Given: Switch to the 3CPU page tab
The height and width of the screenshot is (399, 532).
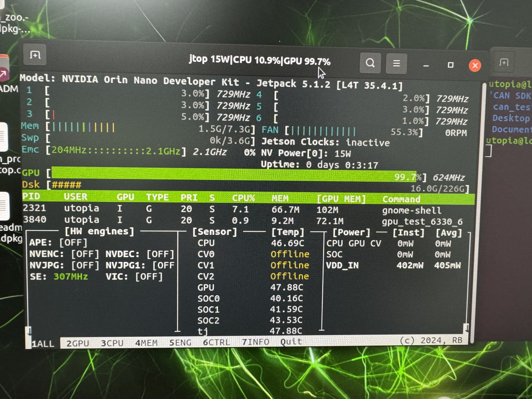Looking at the screenshot, I should 112,343.
